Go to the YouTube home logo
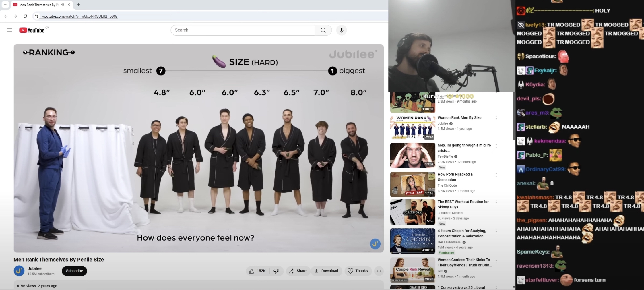The width and height of the screenshot is (644, 290). 32,30
